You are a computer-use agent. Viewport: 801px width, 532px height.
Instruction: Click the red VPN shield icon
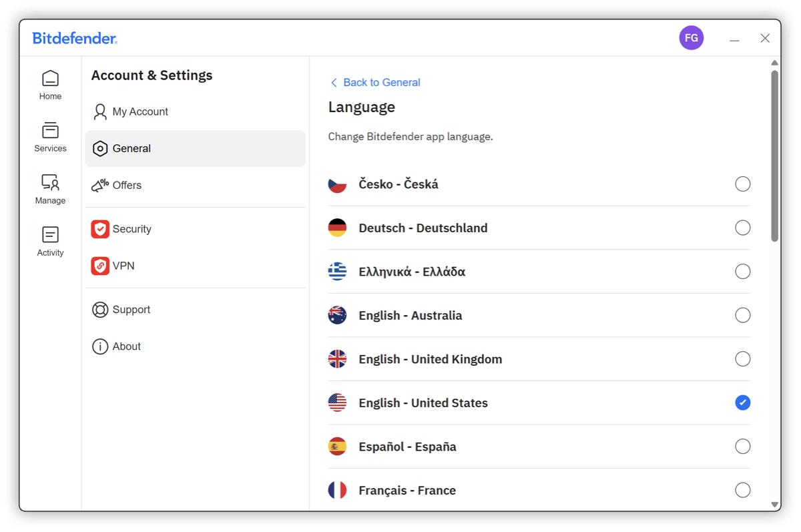pyautogui.click(x=100, y=266)
